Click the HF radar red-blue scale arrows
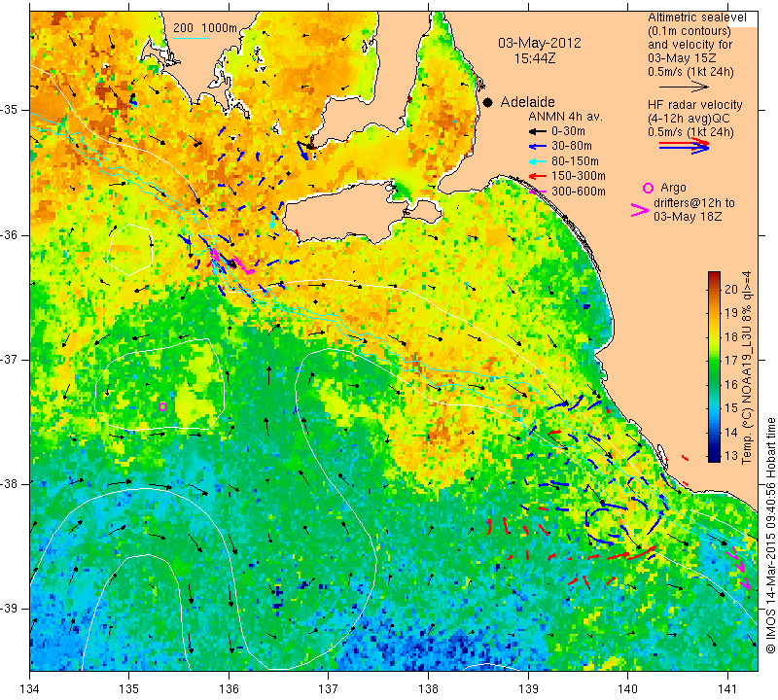This screenshot has height=700, width=778. (x=684, y=146)
